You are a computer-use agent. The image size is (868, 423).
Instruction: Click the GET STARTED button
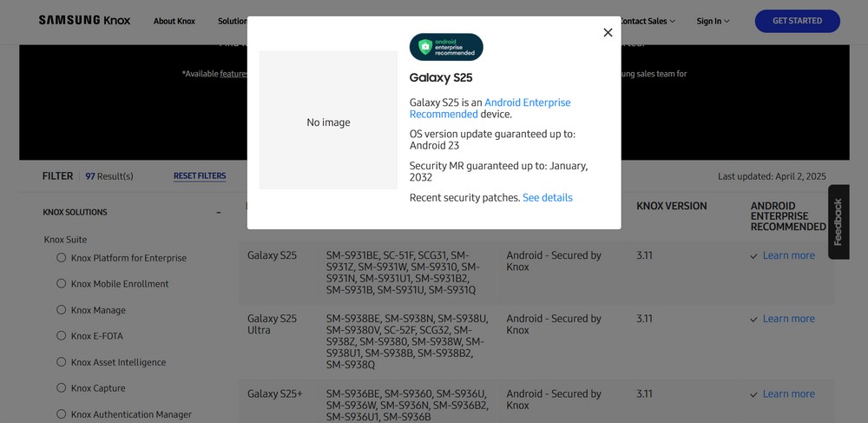click(797, 21)
